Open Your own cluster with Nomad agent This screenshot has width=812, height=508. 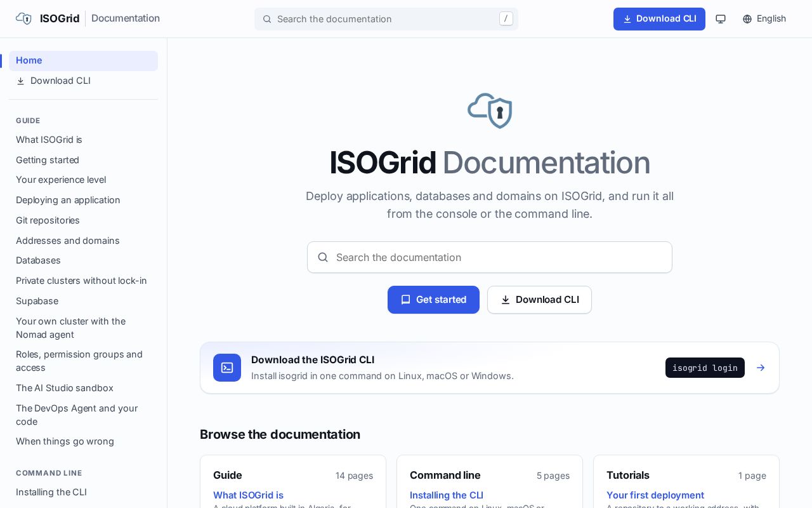(83, 328)
